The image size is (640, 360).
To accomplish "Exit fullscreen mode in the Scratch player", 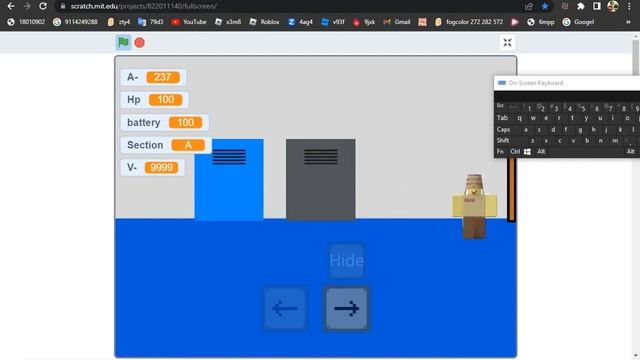I will tap(507, 42).
